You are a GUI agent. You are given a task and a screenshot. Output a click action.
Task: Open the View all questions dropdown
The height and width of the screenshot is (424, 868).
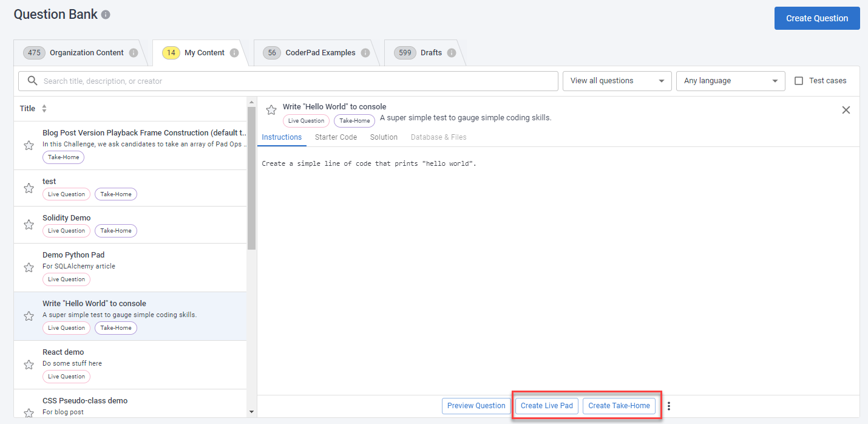point(617,81)
